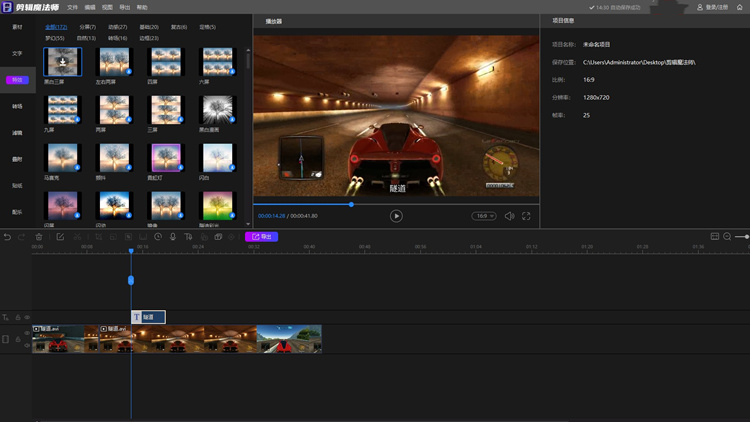Image resolution: width=750 pixels, height=422 pixels.
Task: Click the crop tool icon
Action: (x=99, y=237)
